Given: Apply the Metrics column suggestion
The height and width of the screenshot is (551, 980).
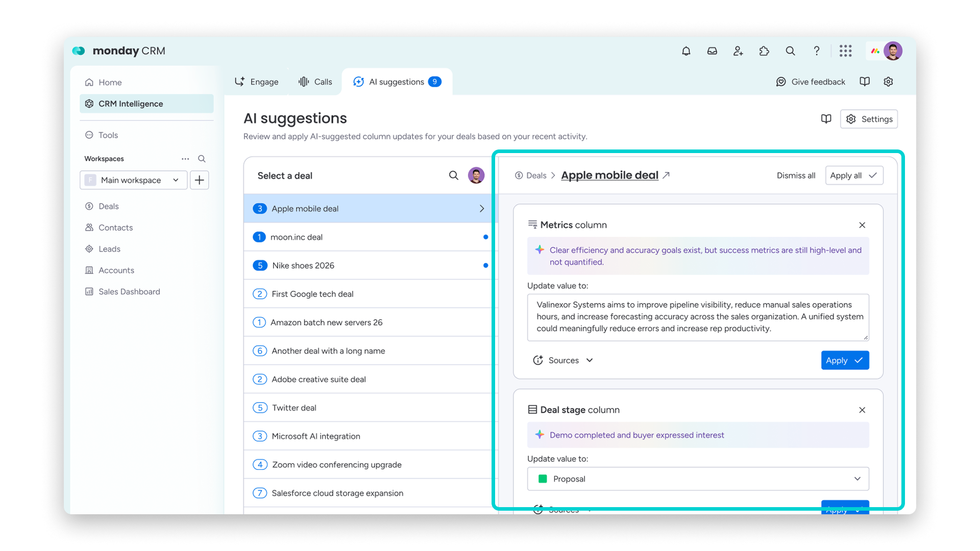Looking at the screenshot, I should tap(845, 360).
